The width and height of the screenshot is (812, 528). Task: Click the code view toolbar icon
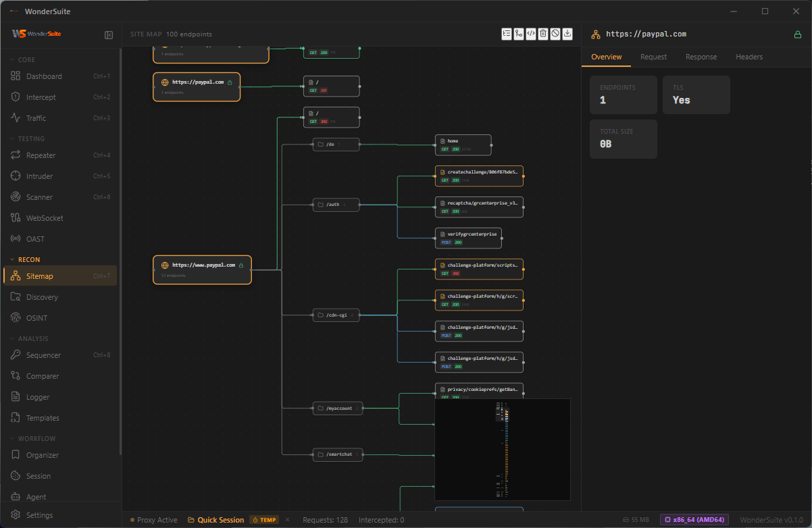click(531, 34)
